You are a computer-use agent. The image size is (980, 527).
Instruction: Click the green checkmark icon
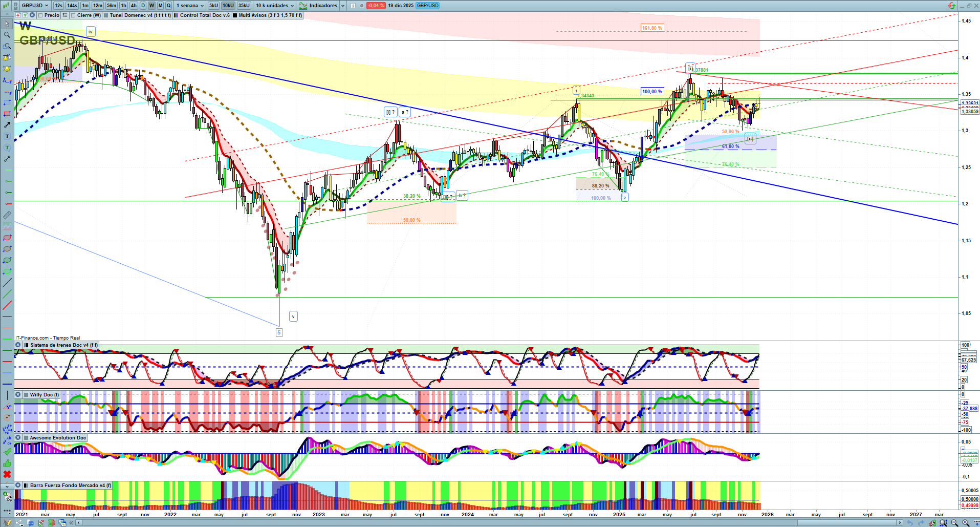(7, 452)
